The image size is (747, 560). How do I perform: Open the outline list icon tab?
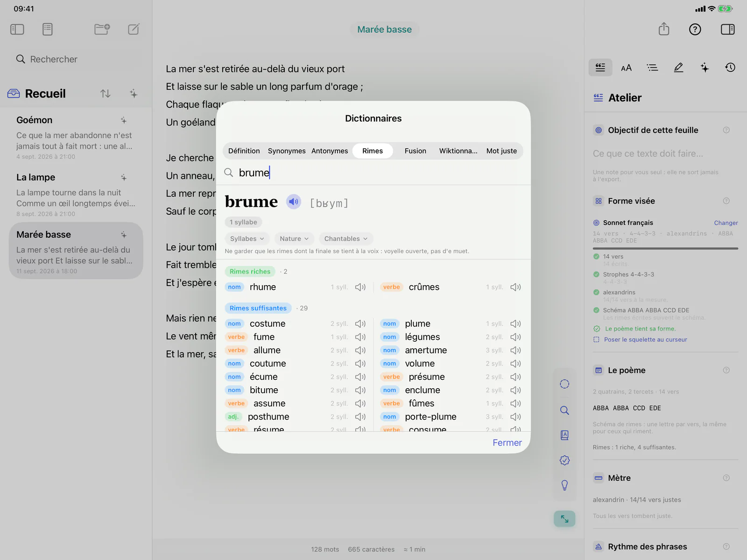[652, 68]
